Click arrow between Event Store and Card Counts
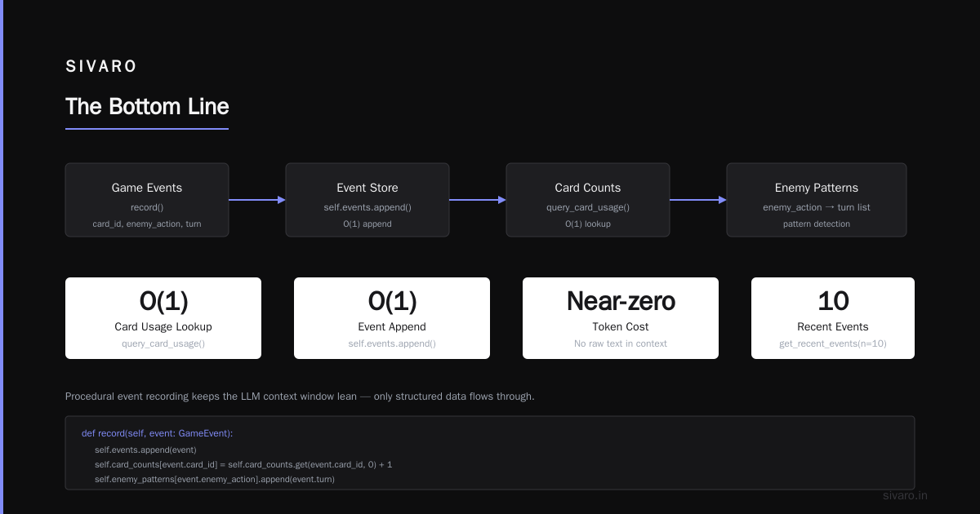The height and width of the screenshot is (514, 980). (478, 200)
